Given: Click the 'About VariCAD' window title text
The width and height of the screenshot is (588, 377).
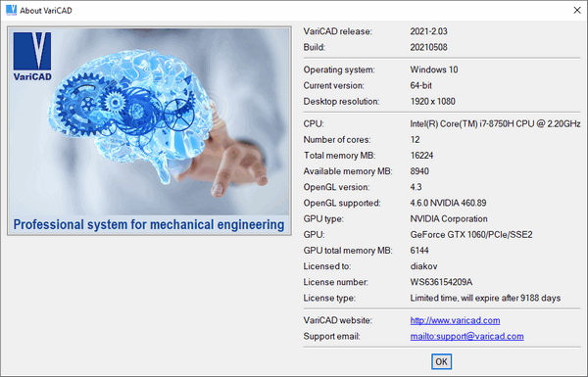Looking at the screenshot, I should click(46, 11).
